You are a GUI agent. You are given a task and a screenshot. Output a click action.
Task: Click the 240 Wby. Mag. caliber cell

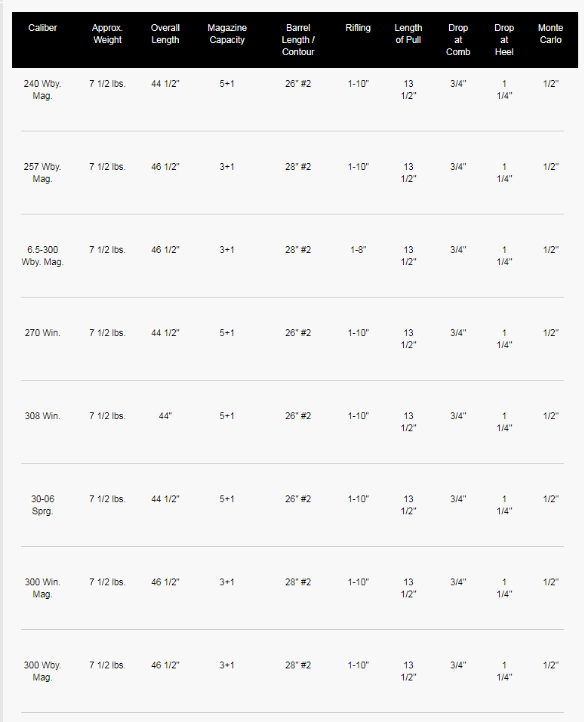(x=42, y=90)
